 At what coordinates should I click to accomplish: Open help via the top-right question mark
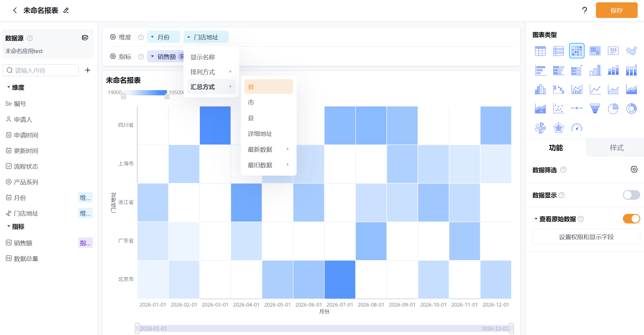click(x=585, y=10)
